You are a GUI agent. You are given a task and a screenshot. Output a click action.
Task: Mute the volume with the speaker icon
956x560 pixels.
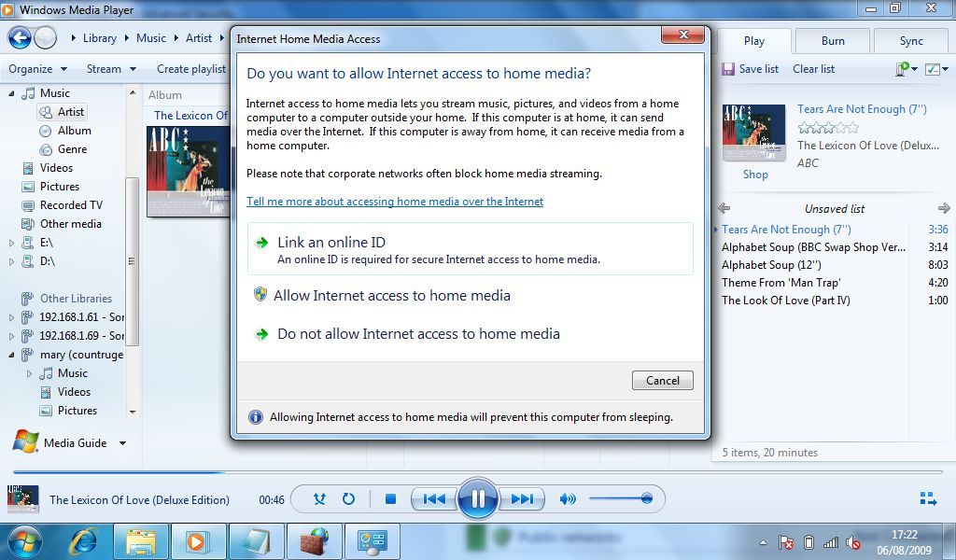pos(567,499)
